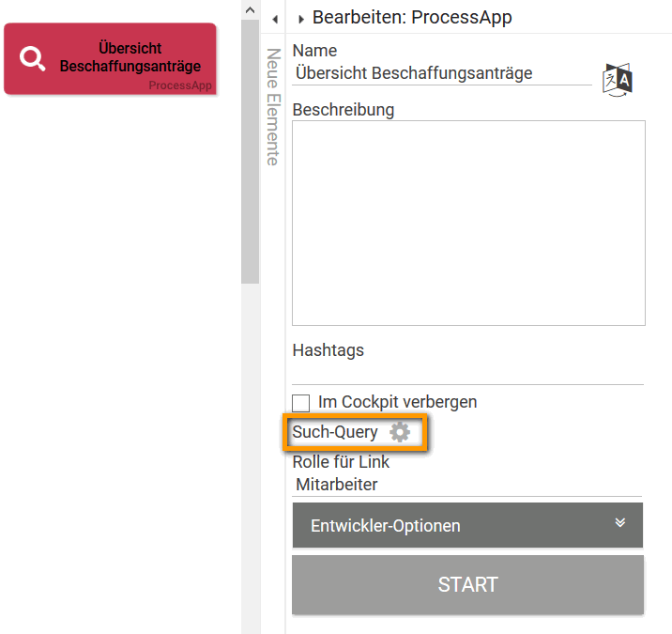Click the double-chevron on the Entwickler-Optionen bar
The image size is (672, 634).
[619, 523]
